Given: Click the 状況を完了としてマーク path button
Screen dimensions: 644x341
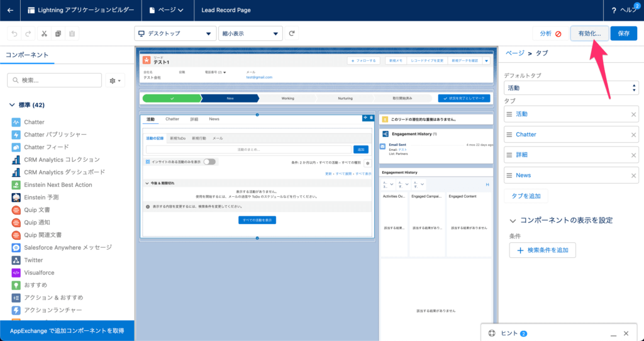Looking at the screenshot, I should [464, 99].
